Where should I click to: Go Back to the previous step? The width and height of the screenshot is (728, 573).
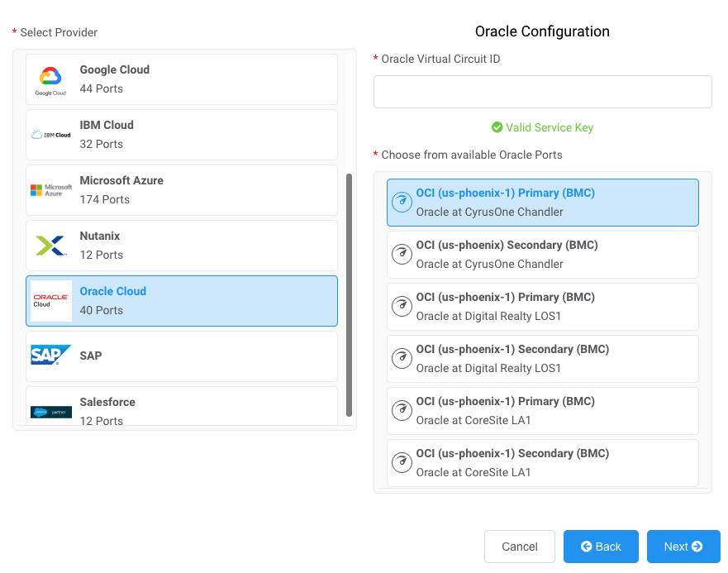[x=601, y=547]
